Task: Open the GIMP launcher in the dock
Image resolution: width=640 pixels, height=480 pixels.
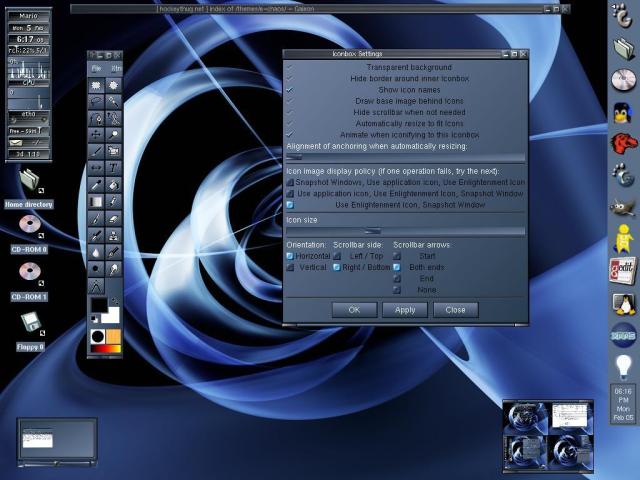Action: click(623, 207)
